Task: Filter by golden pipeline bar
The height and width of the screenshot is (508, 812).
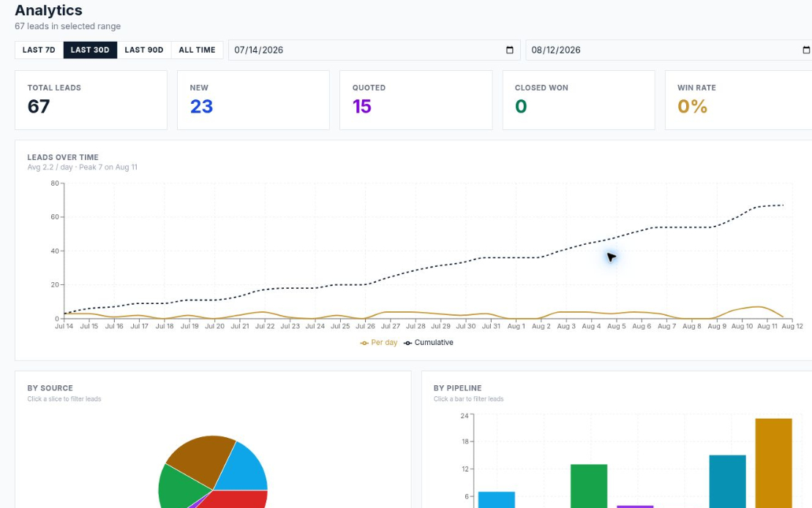Action: point(774,463)
